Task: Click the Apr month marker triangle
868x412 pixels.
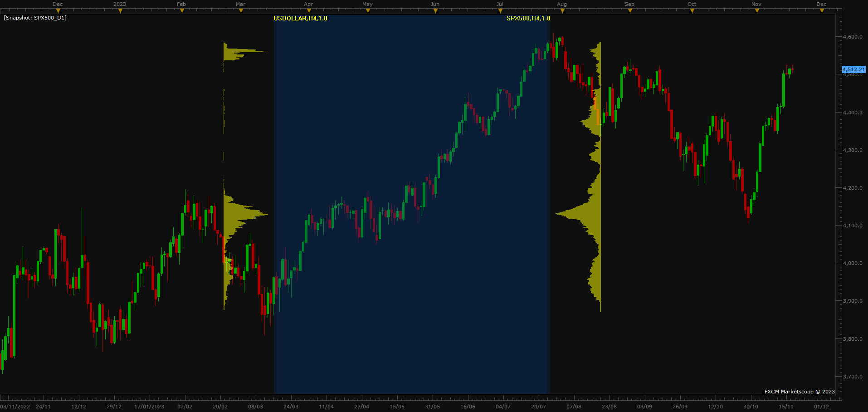Action: (x=308, y=11)
